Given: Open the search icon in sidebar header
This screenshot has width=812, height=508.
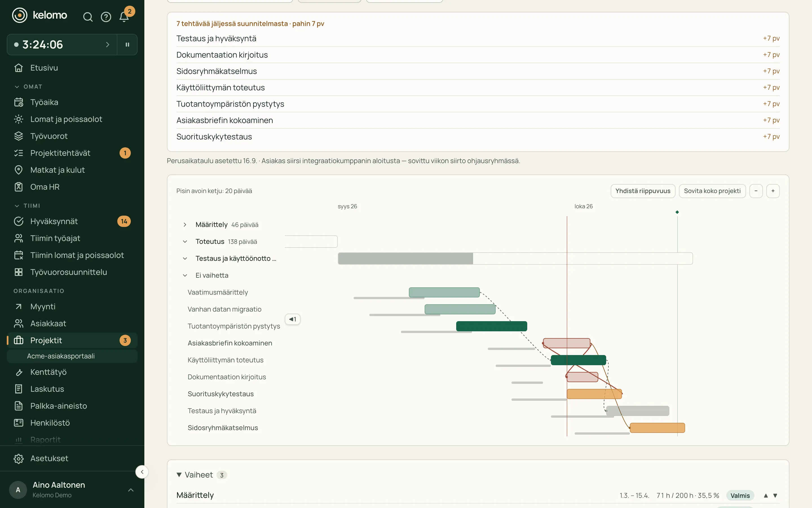Looking at the screenshot, I should pos(88,17).
